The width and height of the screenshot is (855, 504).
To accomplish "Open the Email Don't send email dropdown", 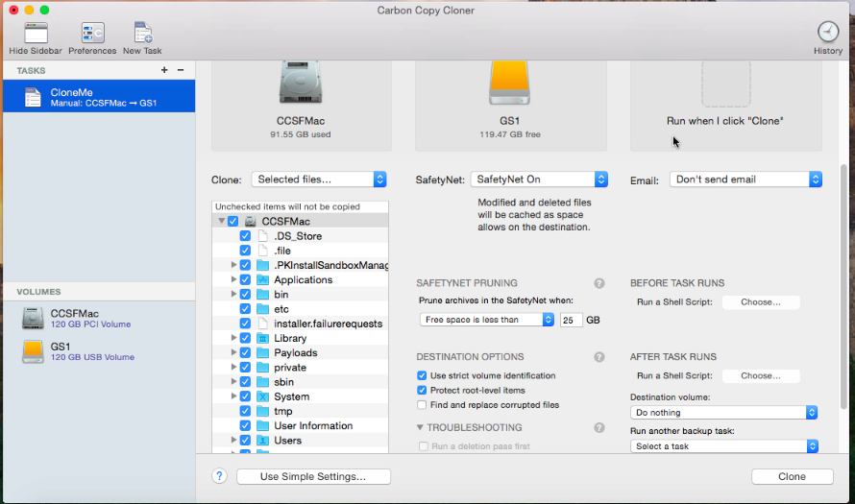I will pos(745,180).
